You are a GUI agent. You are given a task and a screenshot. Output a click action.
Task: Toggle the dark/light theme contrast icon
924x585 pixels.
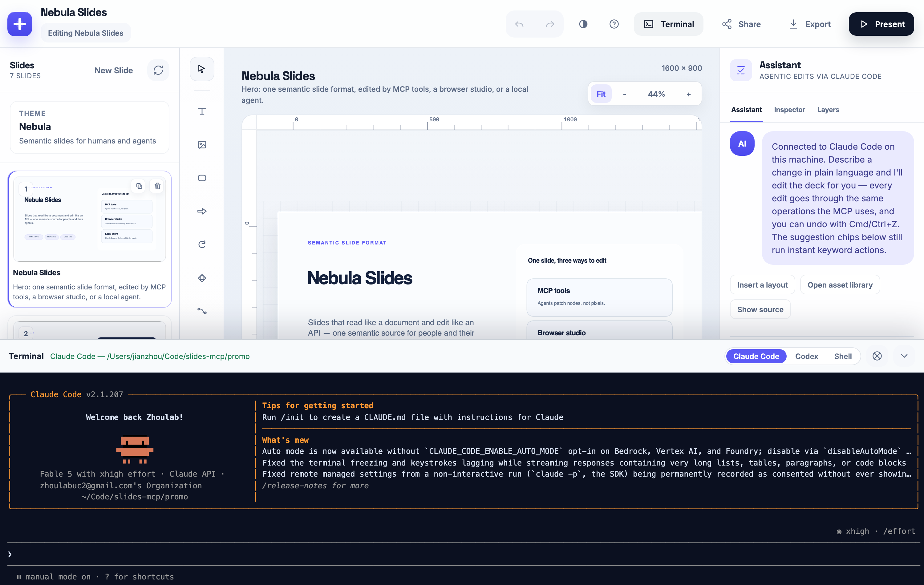tap(583, 24)
